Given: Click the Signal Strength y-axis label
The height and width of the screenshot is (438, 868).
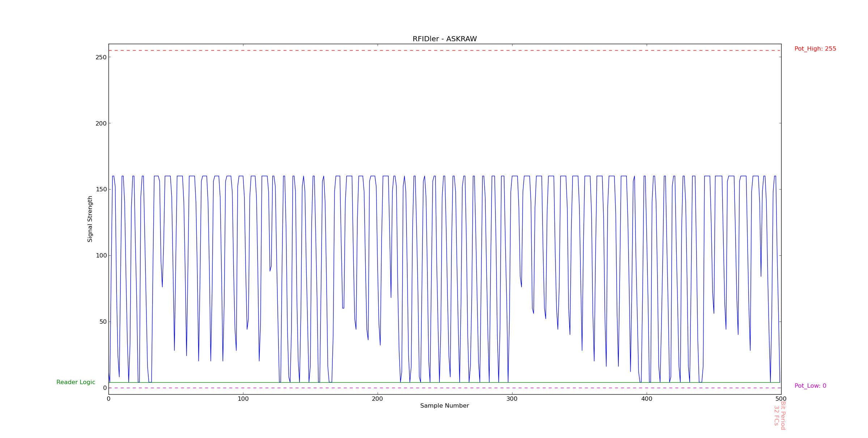Looking at the screenshot, I should [x=90, y=219].
